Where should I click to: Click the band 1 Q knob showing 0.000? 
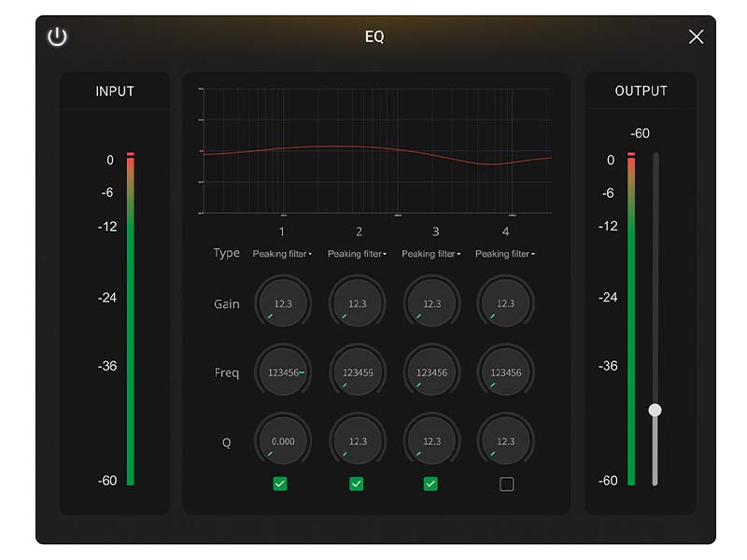[x=282, y=441]
